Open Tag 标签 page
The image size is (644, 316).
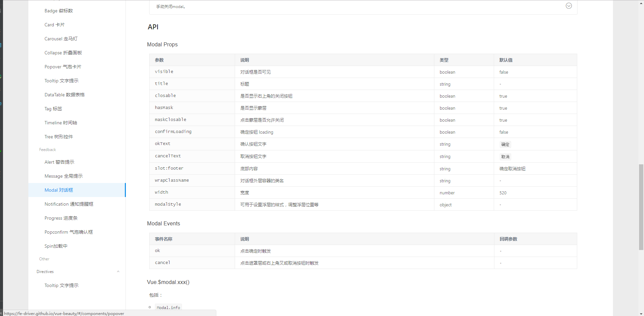[x=53, y=109]
